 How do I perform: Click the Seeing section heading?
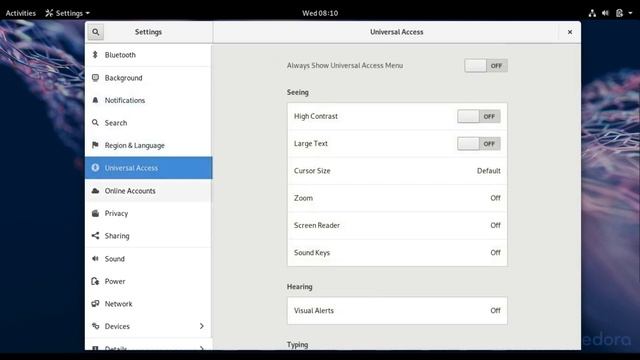coord(298,92)
